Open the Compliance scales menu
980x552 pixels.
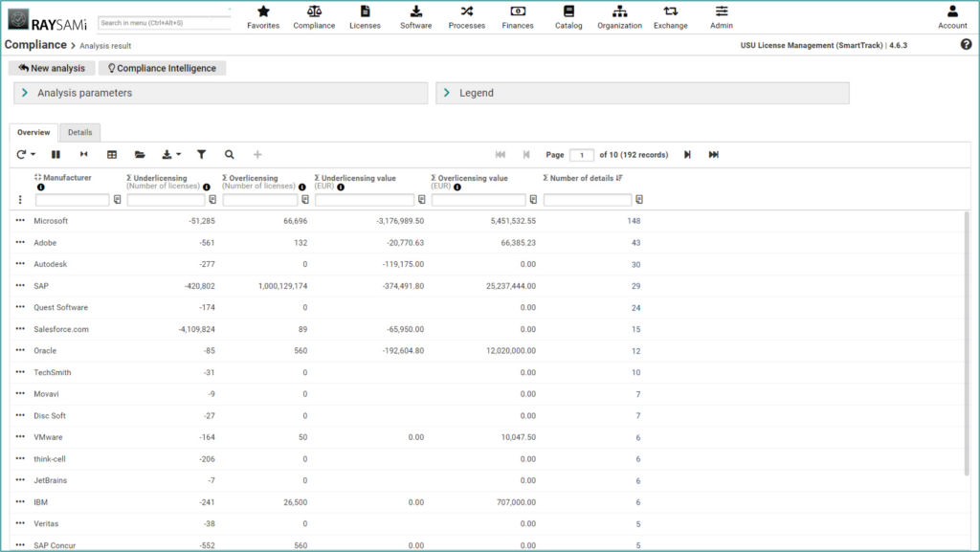point(314,17)
